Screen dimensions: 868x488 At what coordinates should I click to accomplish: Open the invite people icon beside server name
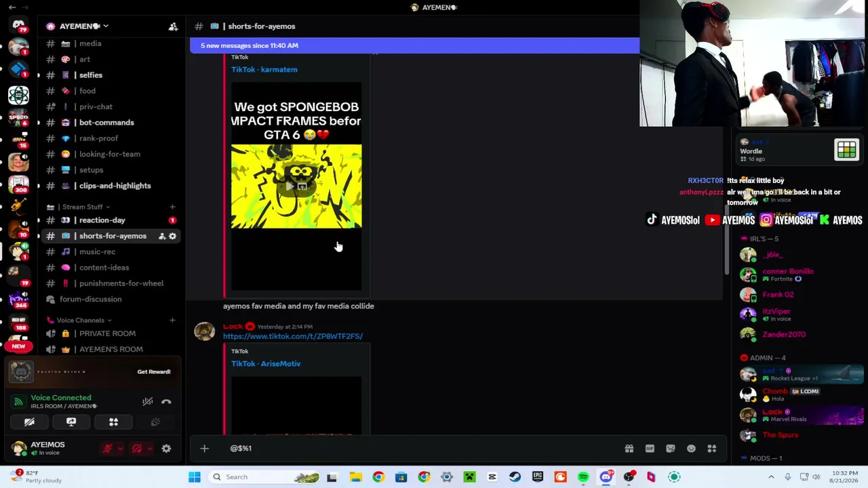173,26
